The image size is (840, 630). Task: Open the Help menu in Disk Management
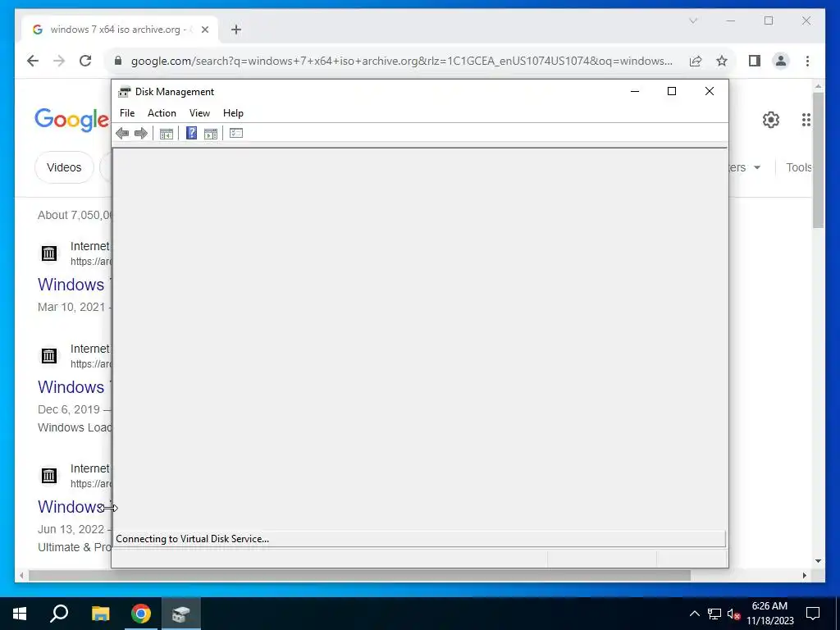point(233,113)
